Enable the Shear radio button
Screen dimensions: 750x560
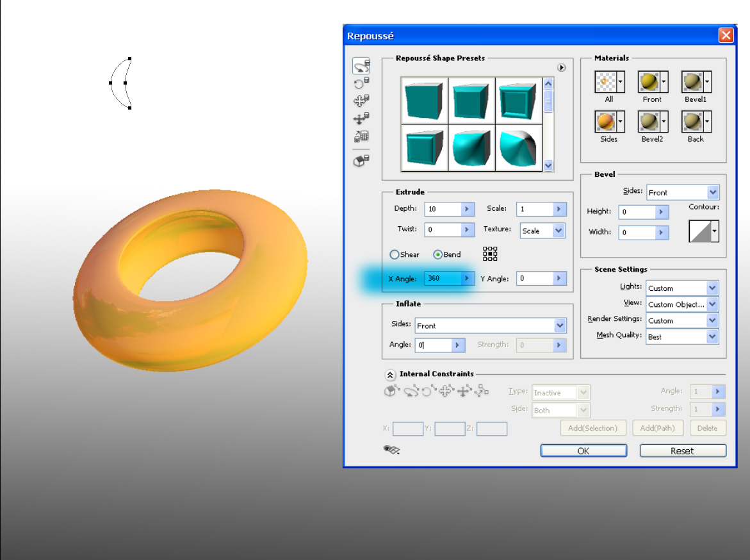394,254
